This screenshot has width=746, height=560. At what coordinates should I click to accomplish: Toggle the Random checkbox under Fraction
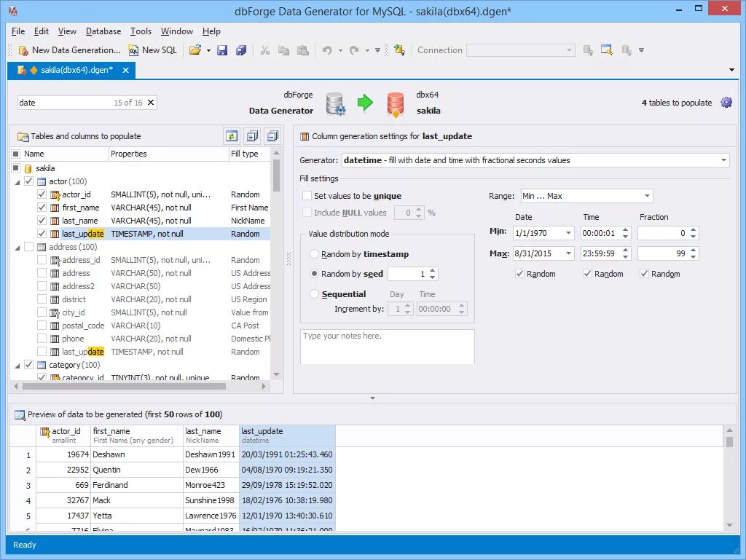[x=644, y=273]
